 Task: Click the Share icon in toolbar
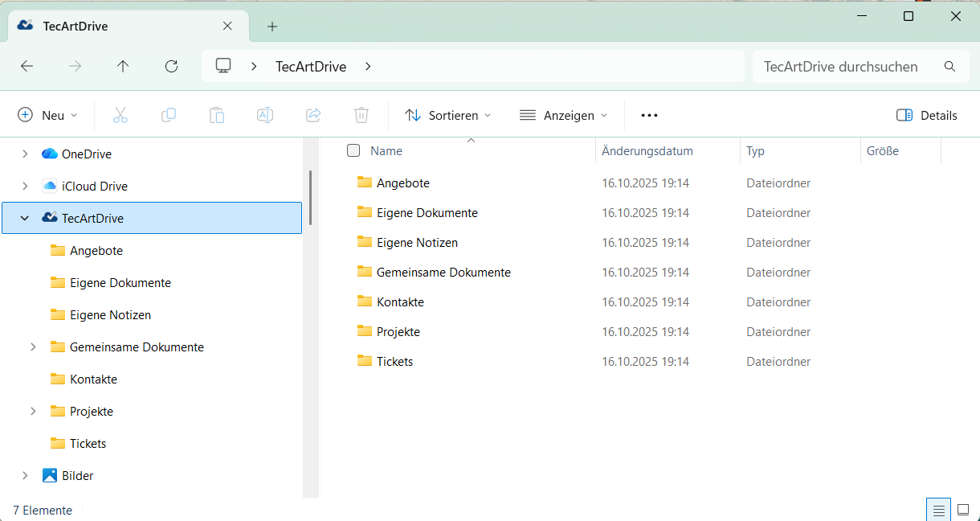point(313,115)
